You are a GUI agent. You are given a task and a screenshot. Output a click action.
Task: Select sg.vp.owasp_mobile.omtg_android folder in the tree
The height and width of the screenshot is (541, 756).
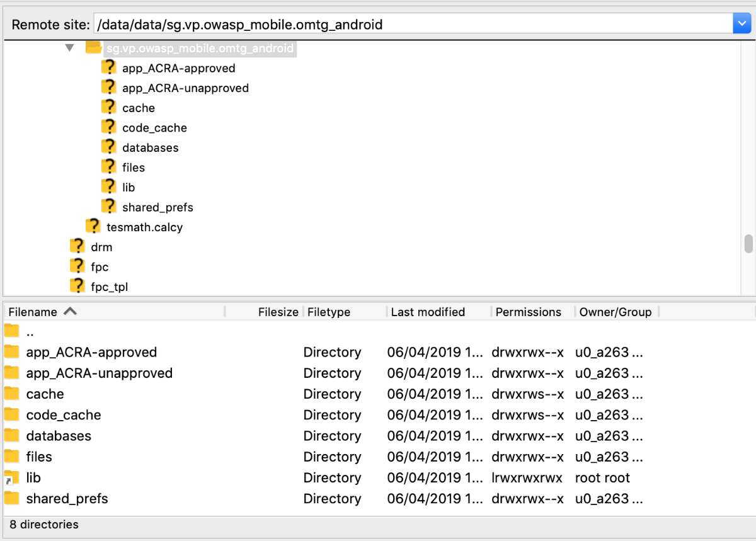click(x=200, y=48)
